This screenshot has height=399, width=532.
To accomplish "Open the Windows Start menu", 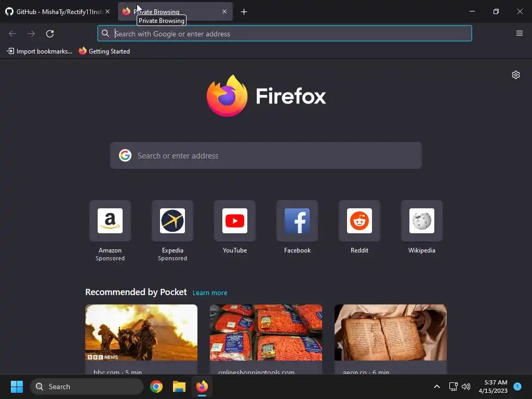I will tap(17, 387).
